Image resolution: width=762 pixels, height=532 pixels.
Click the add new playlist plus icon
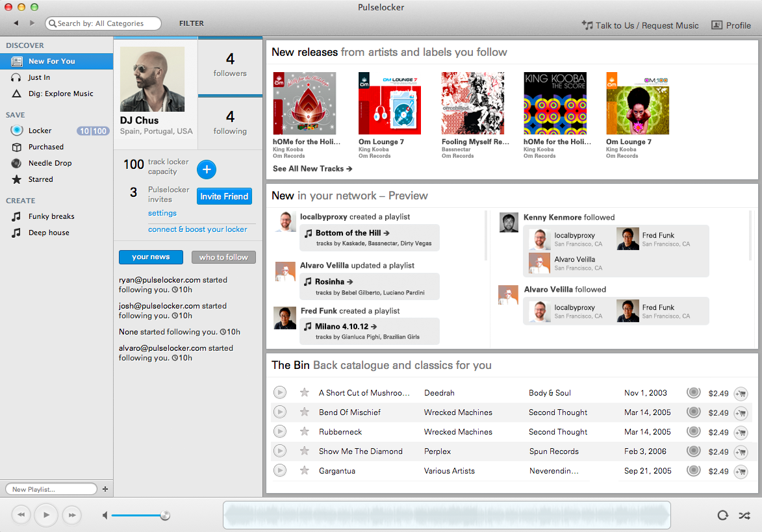pos(105,489)
